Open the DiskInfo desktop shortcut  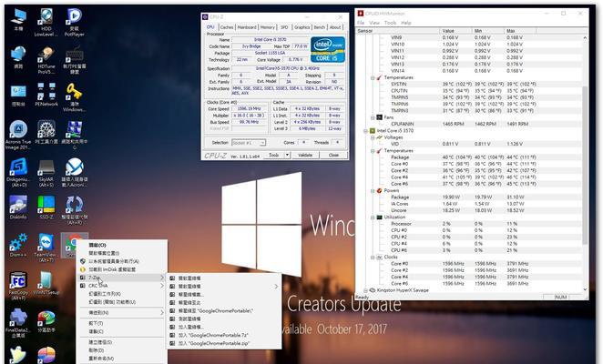pos(18,207)
